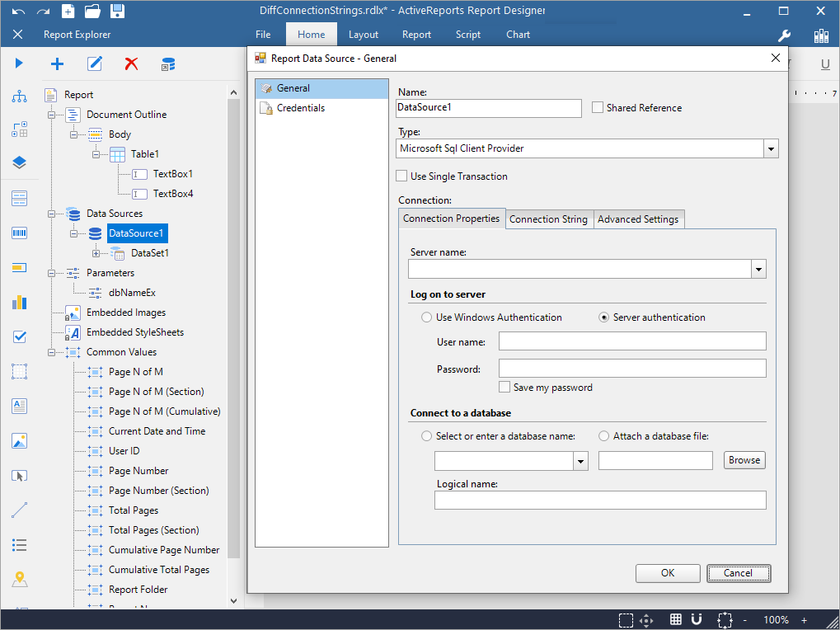Edit the selected item with the pencil icon
The width and height of the screenshot is (840, 630).
pyautogui.click(x=95, y=63)
